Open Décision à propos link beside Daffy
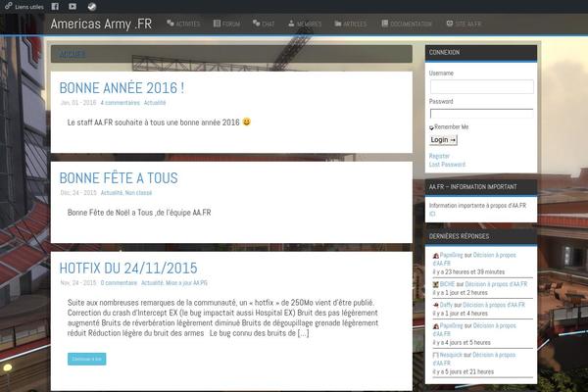Screen dimensions: 588x392 (x=494, y=305)
